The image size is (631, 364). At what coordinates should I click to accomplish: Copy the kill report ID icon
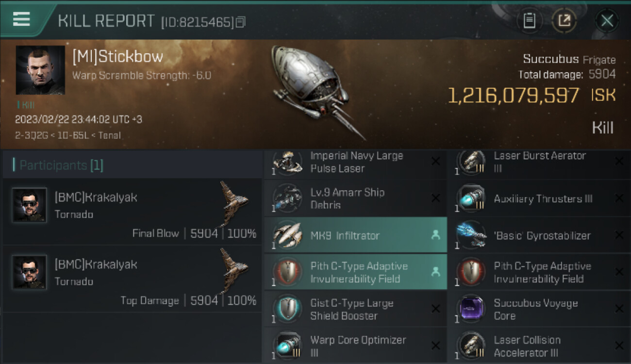[x=241, y=22]
